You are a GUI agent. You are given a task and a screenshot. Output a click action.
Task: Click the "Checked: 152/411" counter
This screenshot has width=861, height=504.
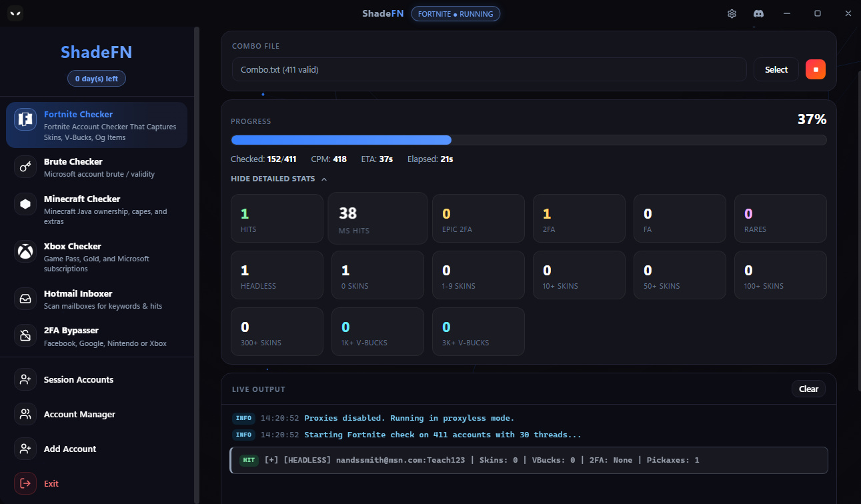click(263, 159)
